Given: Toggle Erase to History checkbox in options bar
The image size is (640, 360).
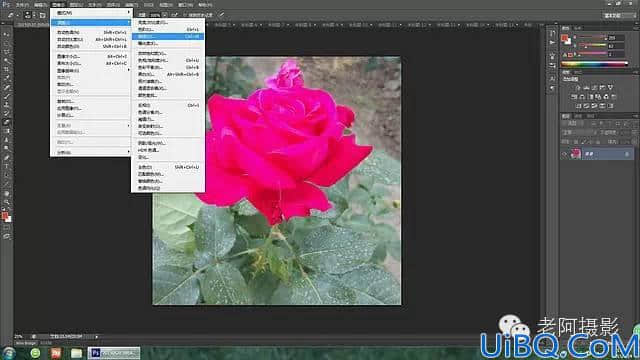Looking at the screenshot, I should tap(186, 15).
